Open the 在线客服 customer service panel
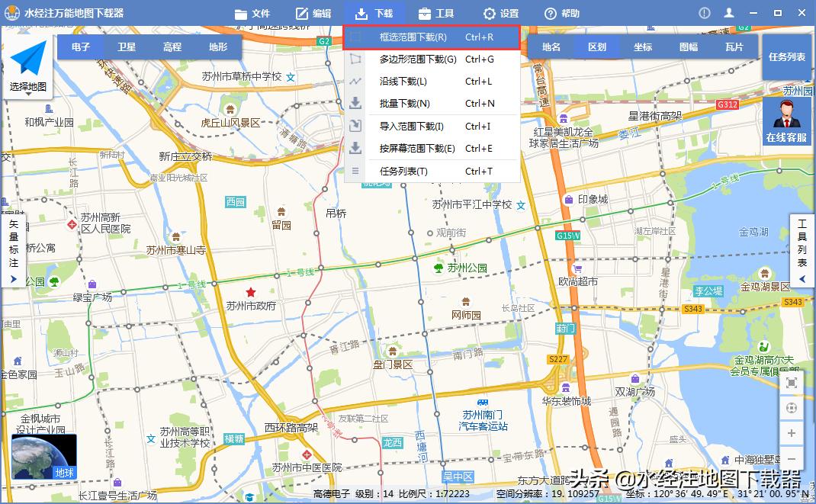Screen dimensions: 816x504 [x=786, y=122]
